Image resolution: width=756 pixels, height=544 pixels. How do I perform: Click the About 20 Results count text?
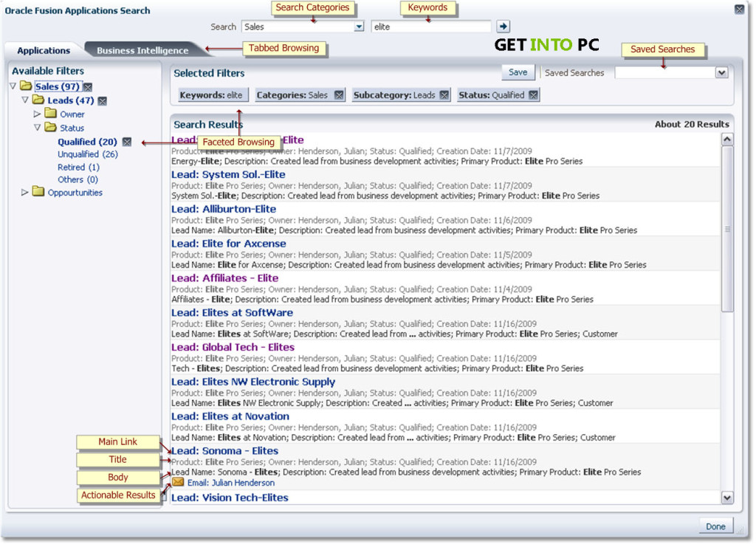[x=692, y=124]
